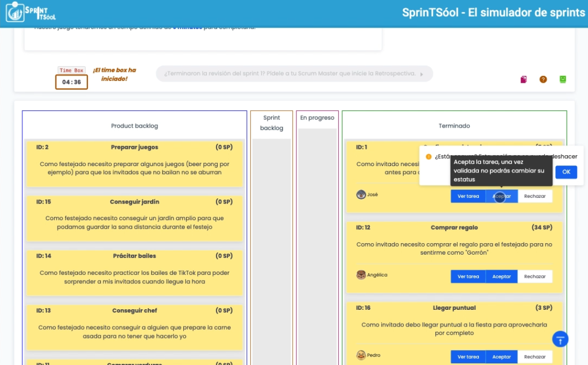Click the Product backlog column header
This screenshot has width=588, height=365.
pos(134,126)
